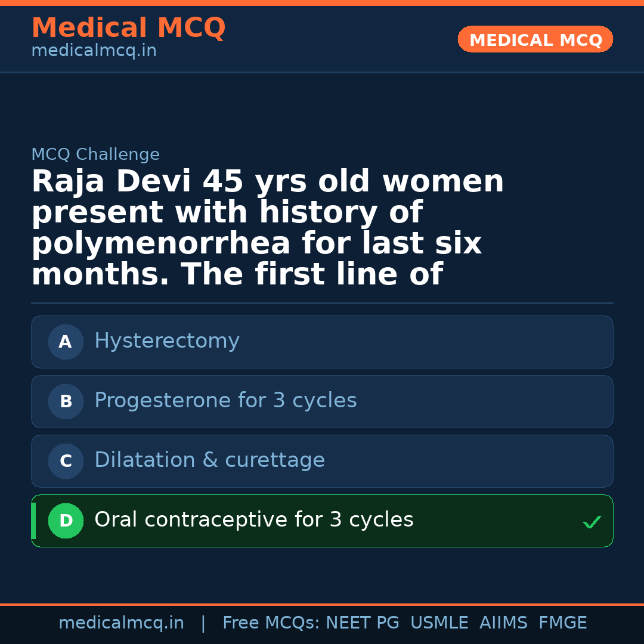
Task: Click the letter B circle icon
Action: coord(66,402)
